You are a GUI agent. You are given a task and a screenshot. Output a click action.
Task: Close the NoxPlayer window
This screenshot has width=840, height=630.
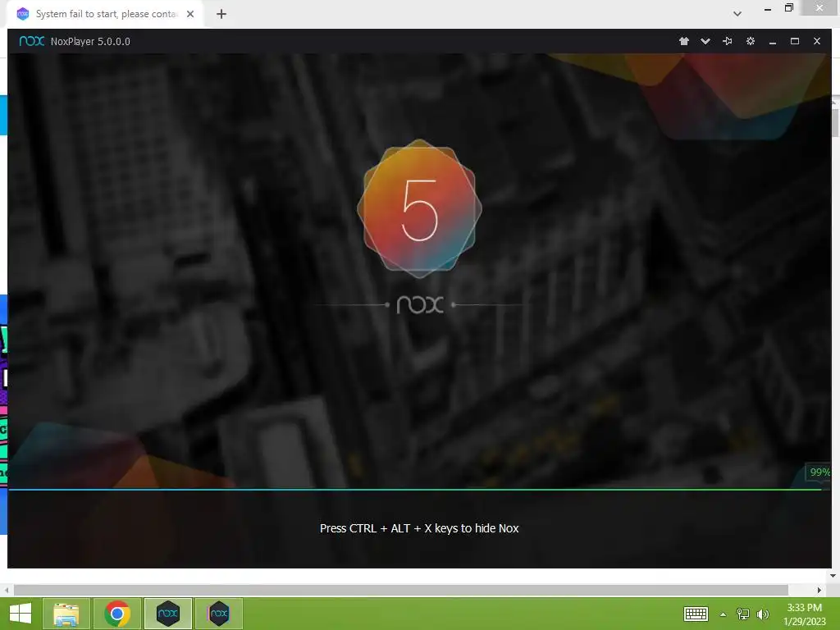coord(816,41)
